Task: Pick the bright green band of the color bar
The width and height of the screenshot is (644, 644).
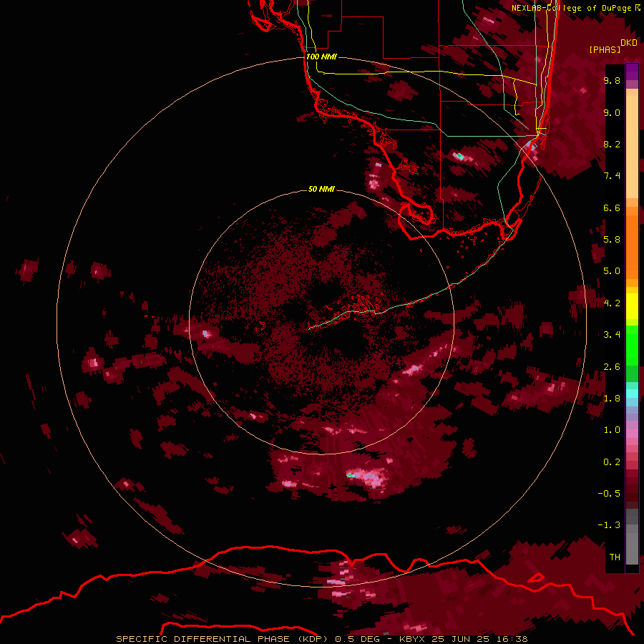Action: tap(632, 345)
